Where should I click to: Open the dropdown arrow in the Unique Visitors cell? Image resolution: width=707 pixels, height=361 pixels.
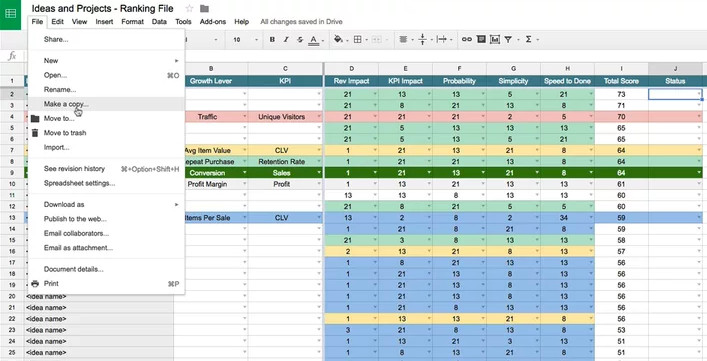pyautogui.click(x=319, y=117)
